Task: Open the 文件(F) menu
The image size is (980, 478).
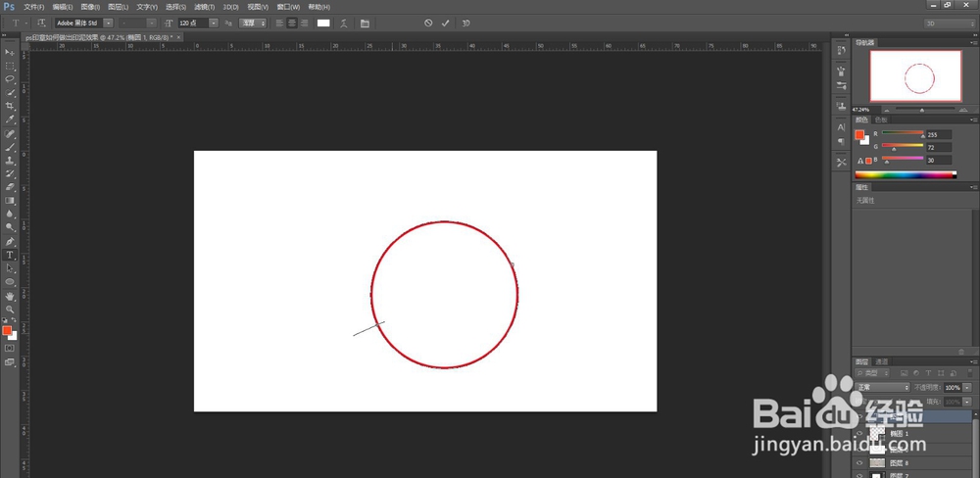Action: coord(33,7)
